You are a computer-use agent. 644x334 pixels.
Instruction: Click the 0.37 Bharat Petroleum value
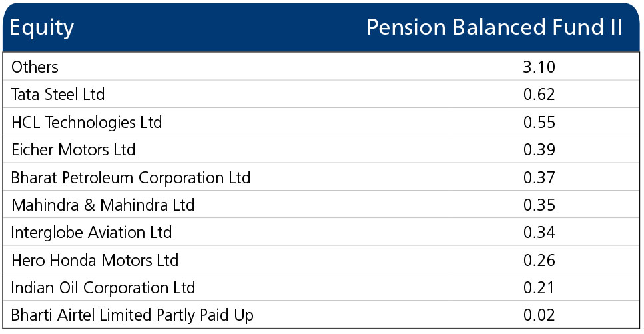pos(539,177)
